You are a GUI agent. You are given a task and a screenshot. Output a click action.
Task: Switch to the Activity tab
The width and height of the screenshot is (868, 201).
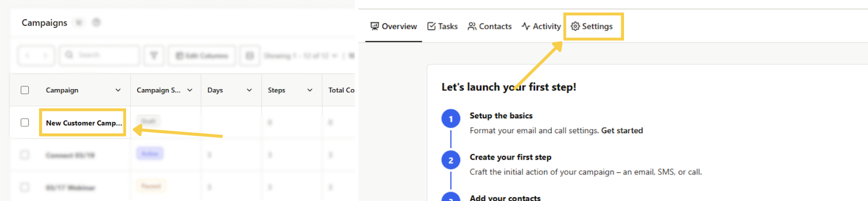(x=541, y=26)
